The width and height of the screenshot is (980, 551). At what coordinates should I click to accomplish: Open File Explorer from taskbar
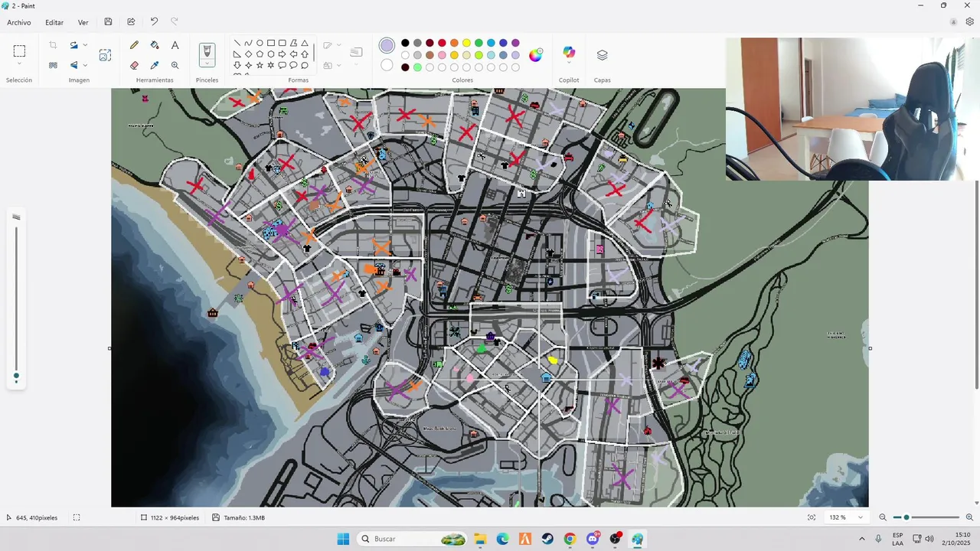click(480, 539)
